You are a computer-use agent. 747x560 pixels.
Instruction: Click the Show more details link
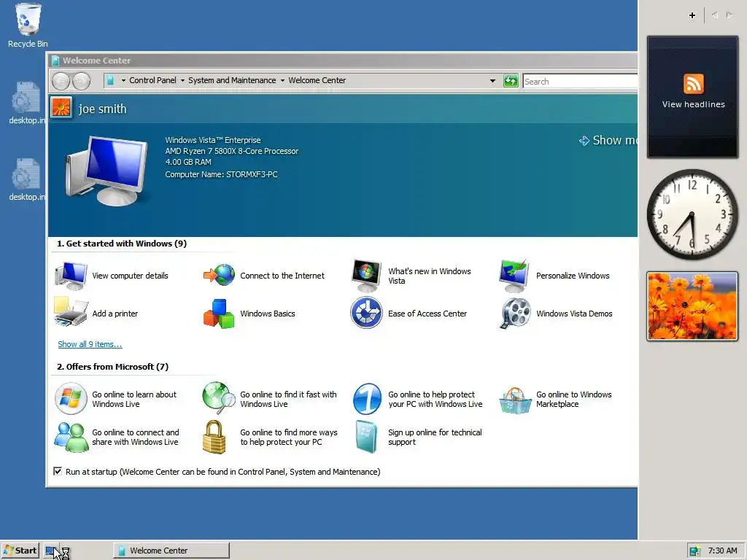click(x=608, y=141)
